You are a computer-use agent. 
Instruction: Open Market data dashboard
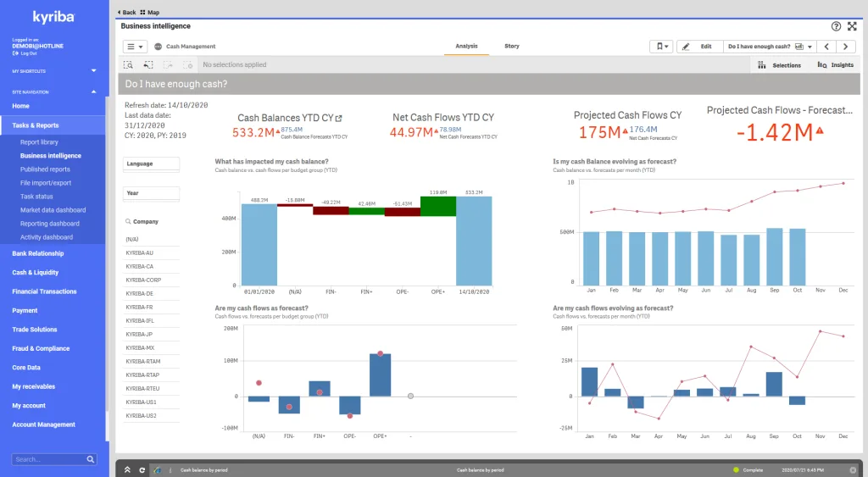53,210
